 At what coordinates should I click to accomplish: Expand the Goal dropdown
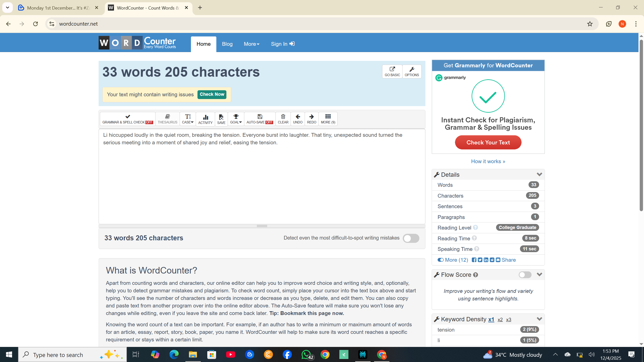coord(236,119)
